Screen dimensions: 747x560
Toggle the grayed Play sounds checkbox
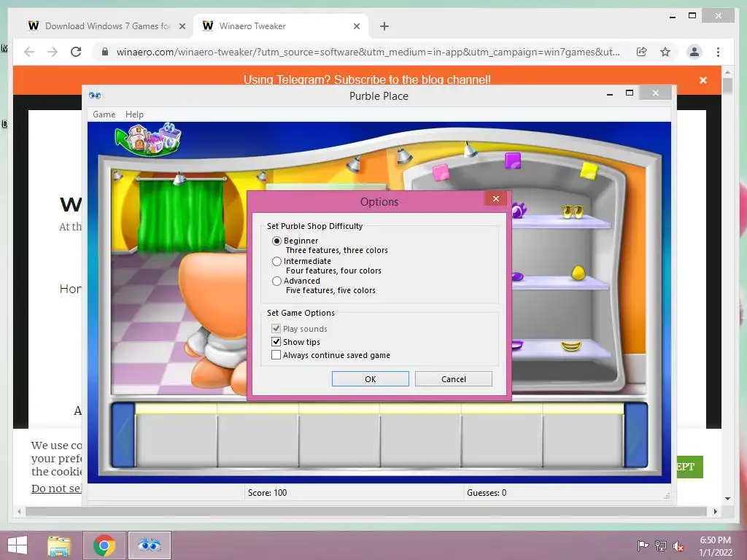point(276,329)
